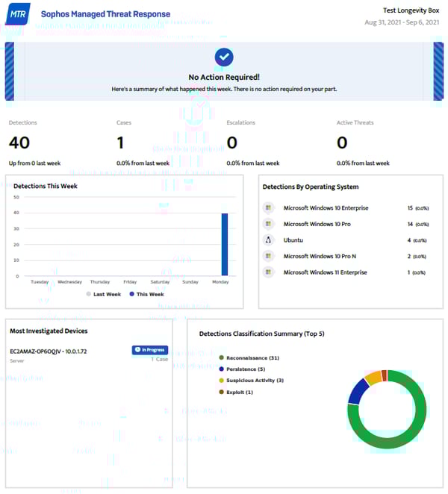Click the Windows 10 Pro OS icon
Viewport: 448px width, 494px height.
tap(268, 224)
